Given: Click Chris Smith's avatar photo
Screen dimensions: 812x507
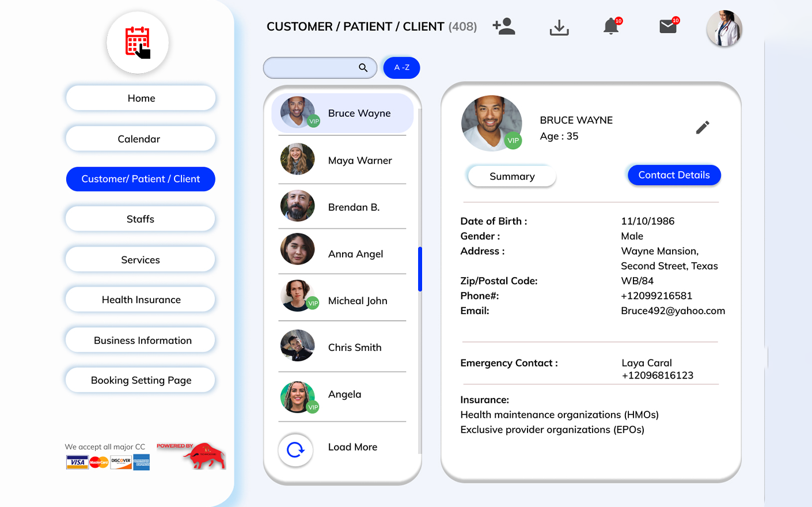Looking at the screenshot, I should (x=298, y=346).
